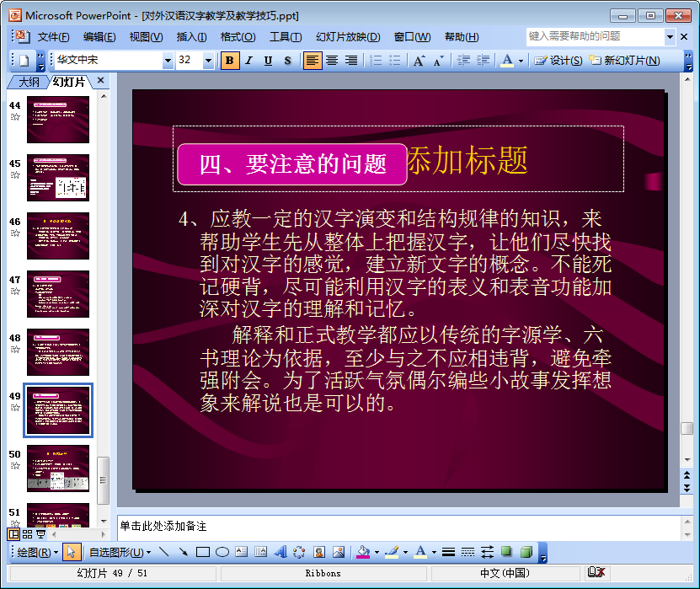This screenshot has width=700, height=589.
Task: Toggle text Shadow formatting
Action: click(287, 61)
